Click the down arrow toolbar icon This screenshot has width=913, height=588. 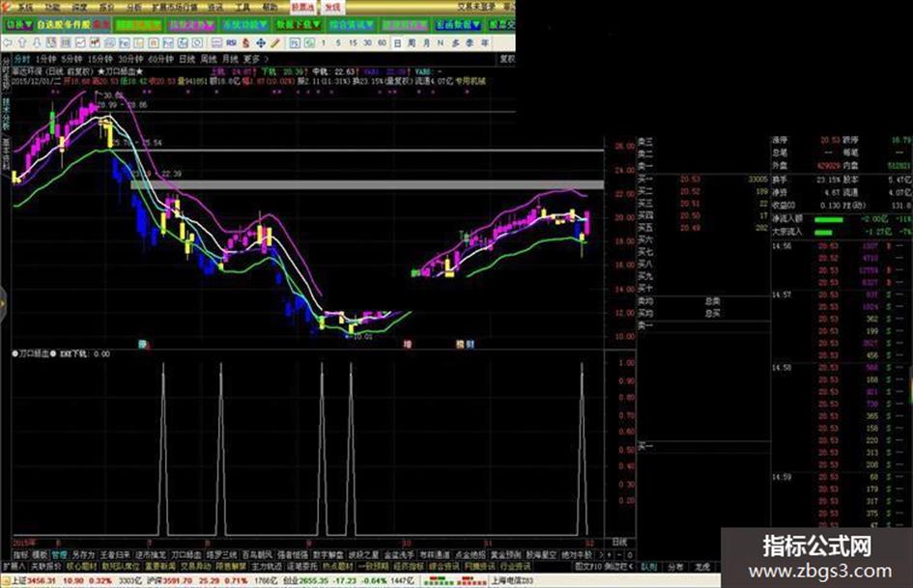click(37, 43)
